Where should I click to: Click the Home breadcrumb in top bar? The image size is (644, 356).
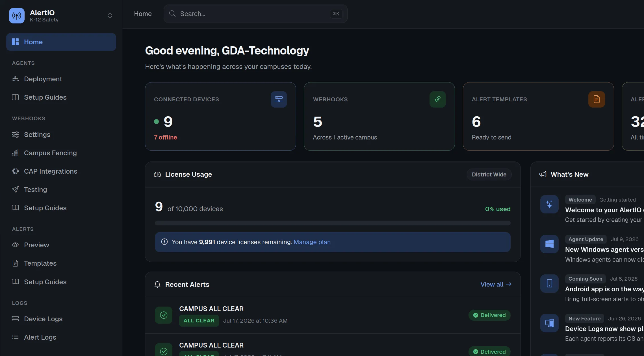coord(143,14)
